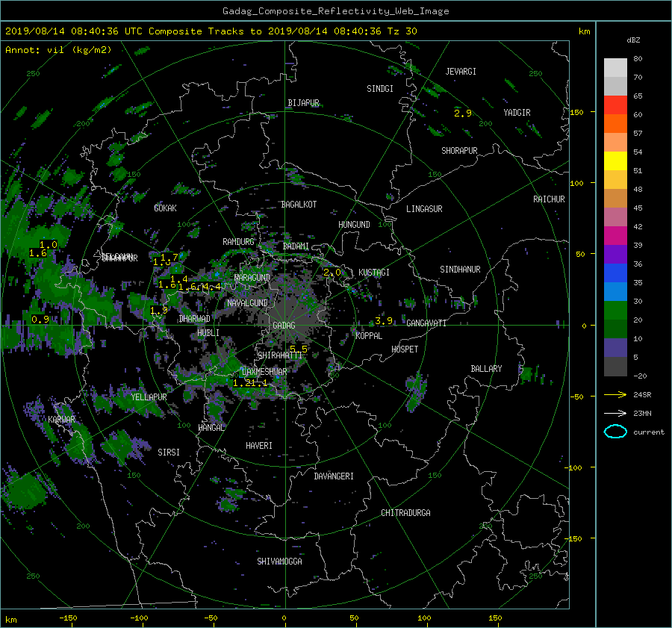Select the light gray 80 dBZ swatch

615,68
